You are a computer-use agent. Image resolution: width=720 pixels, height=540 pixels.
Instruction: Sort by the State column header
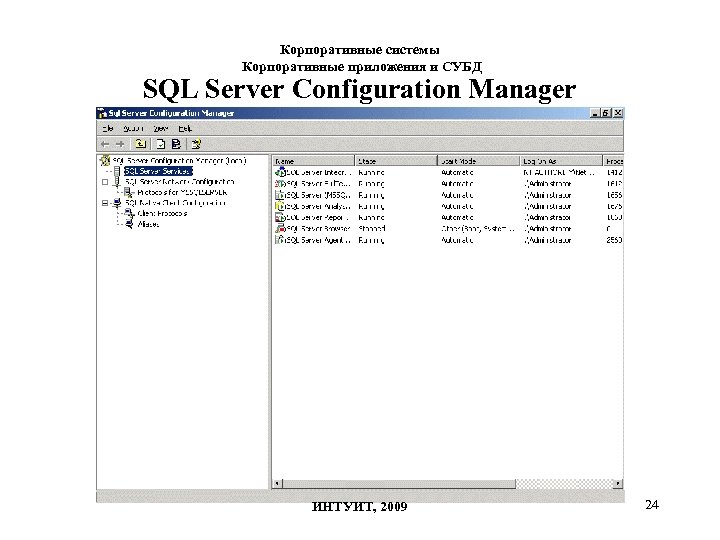coord(396,161)
